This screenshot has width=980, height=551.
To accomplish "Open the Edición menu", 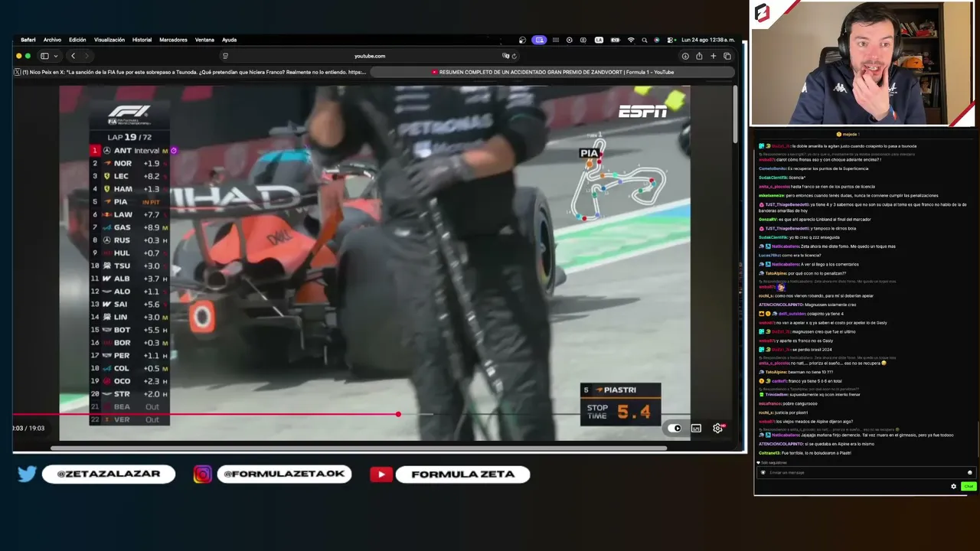I will pos(77,40).
